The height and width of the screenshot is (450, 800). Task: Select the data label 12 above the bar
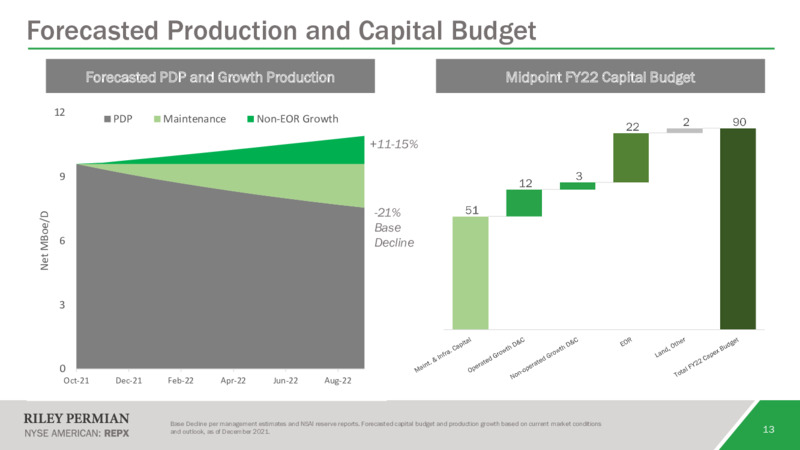(526, 183)
